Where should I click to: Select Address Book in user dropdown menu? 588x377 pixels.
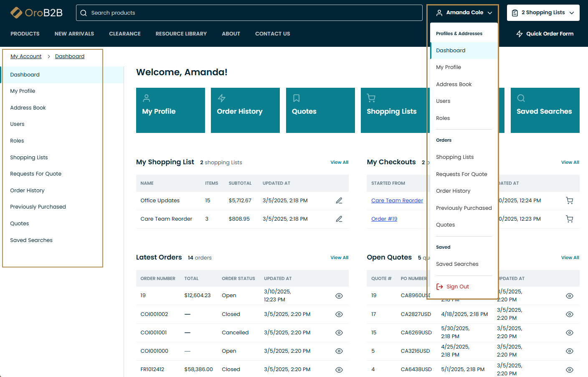point(454,84)
